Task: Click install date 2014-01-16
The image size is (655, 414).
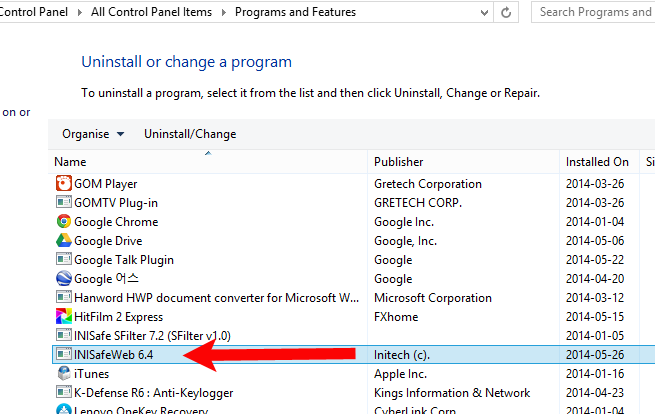Action: [595, 373]
